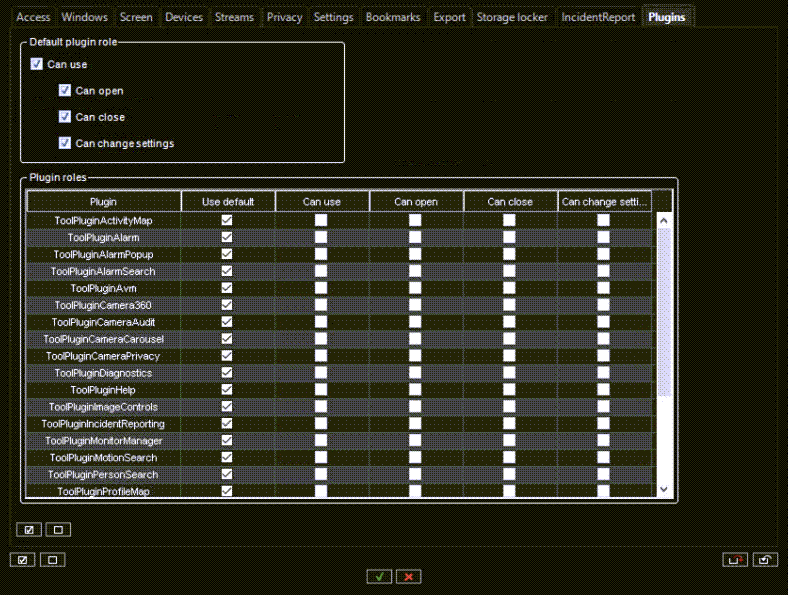Select the ToolPluginCameraCarousel row name
Viewport: 788px width, 595px height.
coord(104,339)
